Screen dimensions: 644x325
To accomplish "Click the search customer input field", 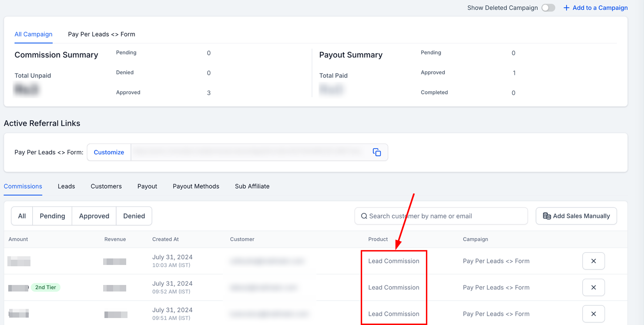I will tap(444, 216).
